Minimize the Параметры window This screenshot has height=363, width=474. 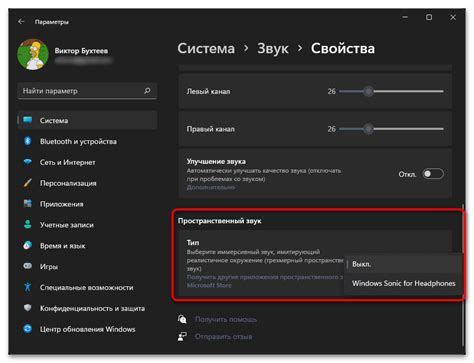405,17
